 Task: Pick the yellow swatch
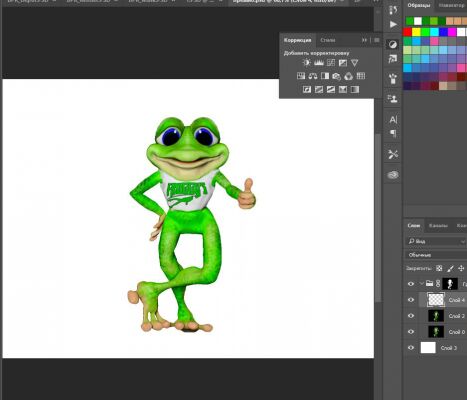coord(416,32)
